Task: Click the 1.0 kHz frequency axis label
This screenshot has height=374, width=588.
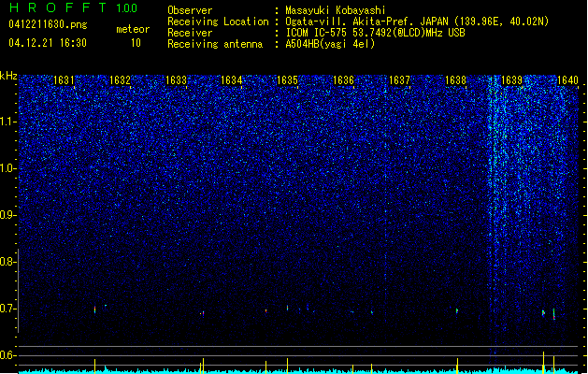Action: point(7,168)
